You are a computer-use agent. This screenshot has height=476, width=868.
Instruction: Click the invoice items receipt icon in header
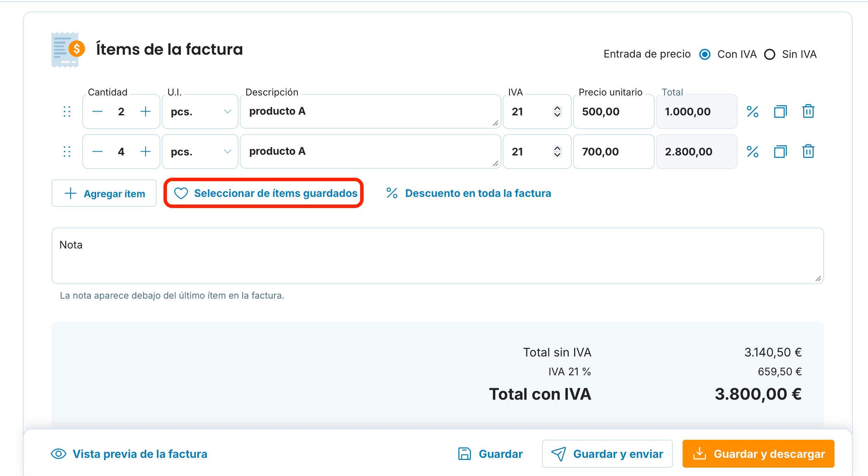point(68,49)
